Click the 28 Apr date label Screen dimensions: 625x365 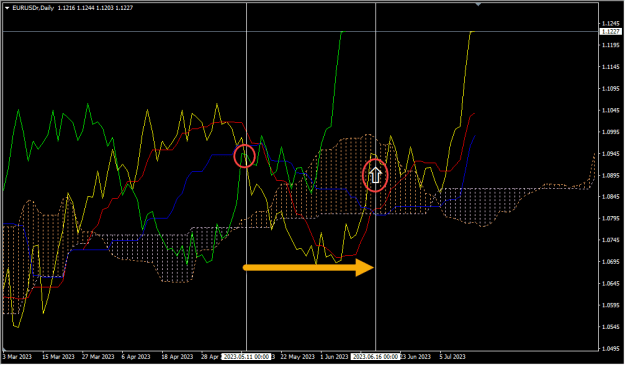210,357
